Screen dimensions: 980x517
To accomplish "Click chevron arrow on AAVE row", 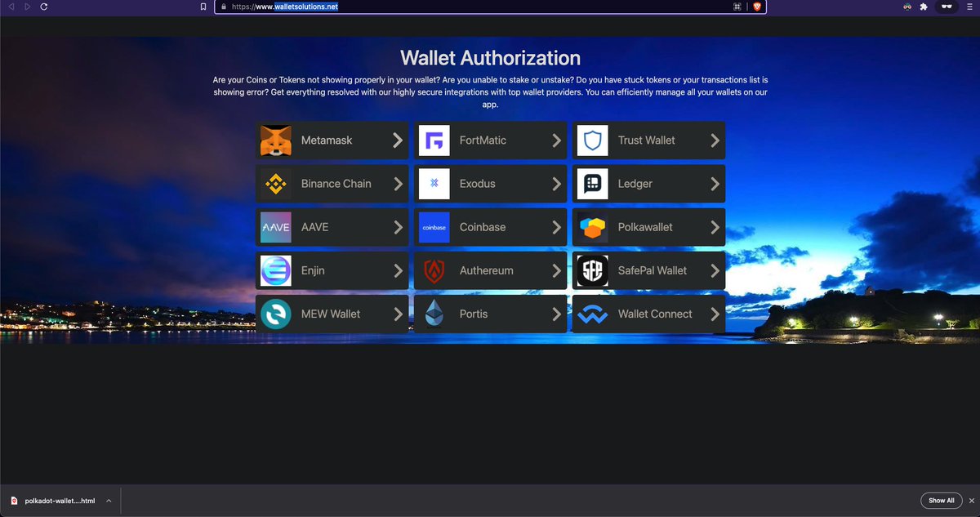I will [x=398, y=227].
